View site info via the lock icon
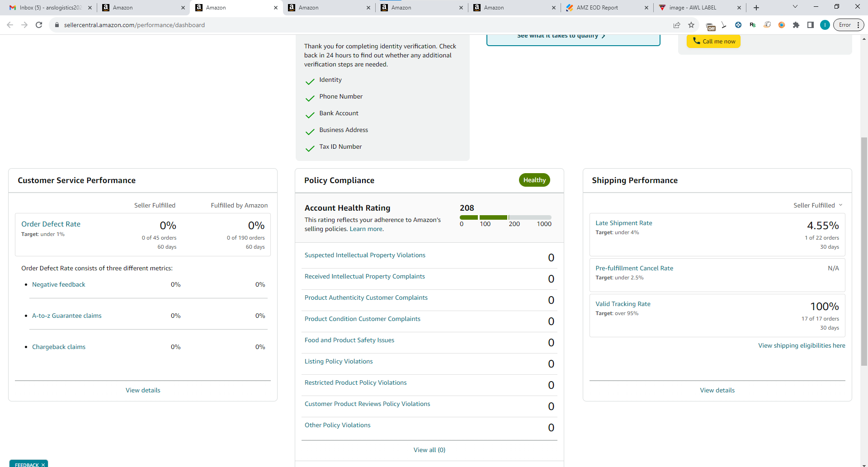The height and width of the screenshot is (467, 868). coord(57,25)
